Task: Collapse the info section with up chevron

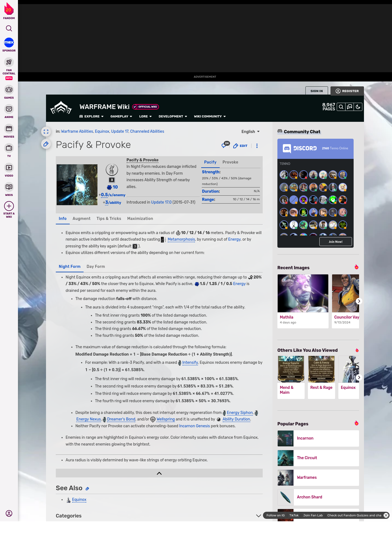Action: [x=159, y=473]
